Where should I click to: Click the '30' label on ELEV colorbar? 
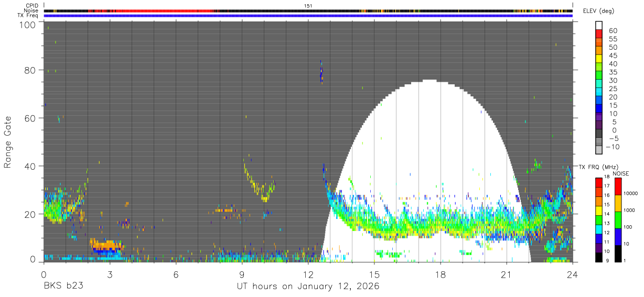[612, 80]
